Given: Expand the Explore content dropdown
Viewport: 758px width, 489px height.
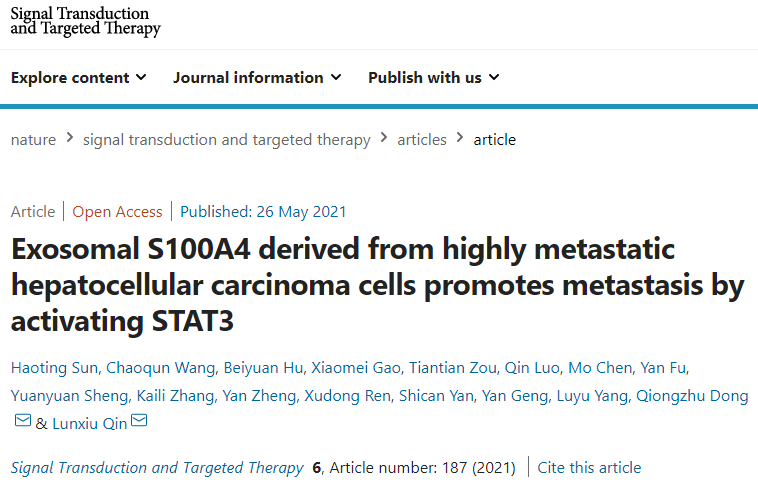Looking at the screenshot, I should pyautogui.click(x=79, y=78).
